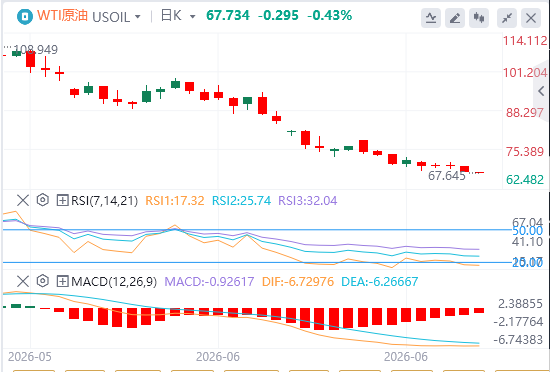Select the pencil drawing tool icon
The width and height of the screenshot is (550, 372).
[455, 18]
